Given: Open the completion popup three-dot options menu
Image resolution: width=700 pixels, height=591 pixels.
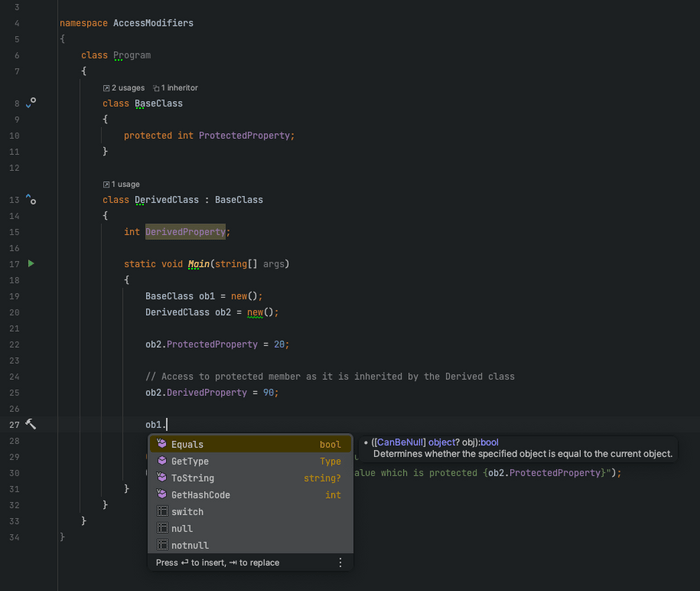Looking at the screenshot, I should 340,562.
